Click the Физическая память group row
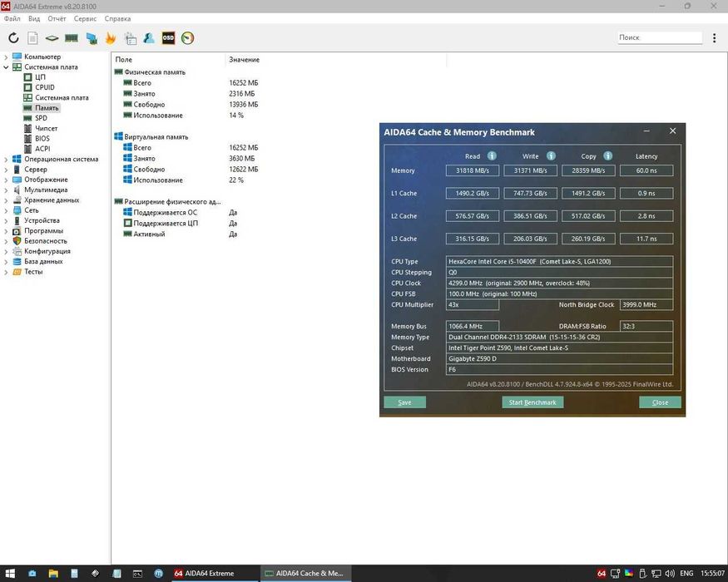 (x=150, y=72)
